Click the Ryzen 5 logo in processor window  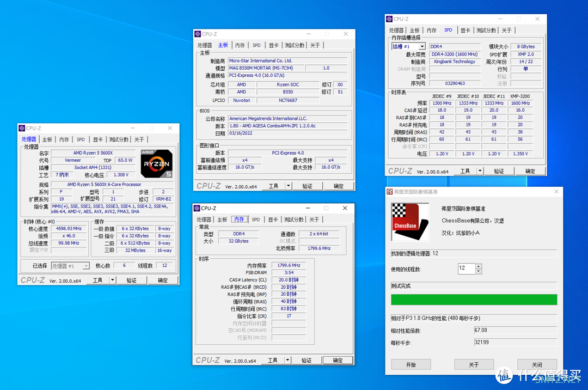click(x=157, y=164)
